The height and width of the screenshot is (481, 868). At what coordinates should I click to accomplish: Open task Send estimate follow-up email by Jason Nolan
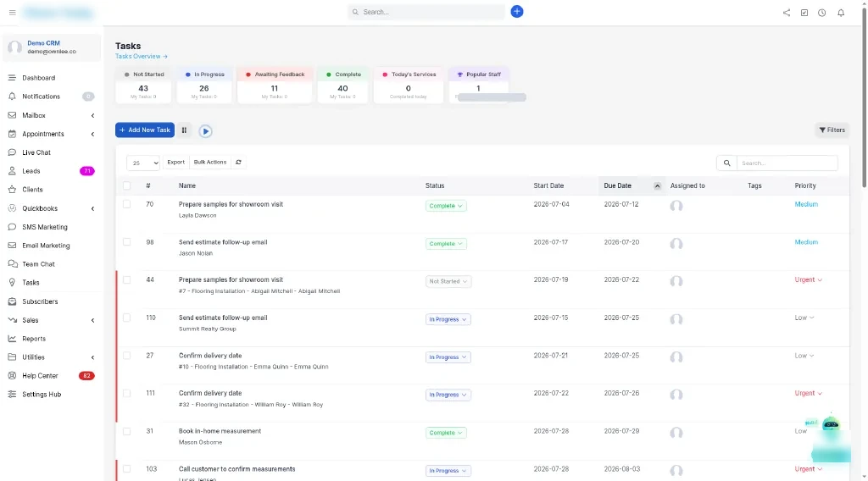223,242
